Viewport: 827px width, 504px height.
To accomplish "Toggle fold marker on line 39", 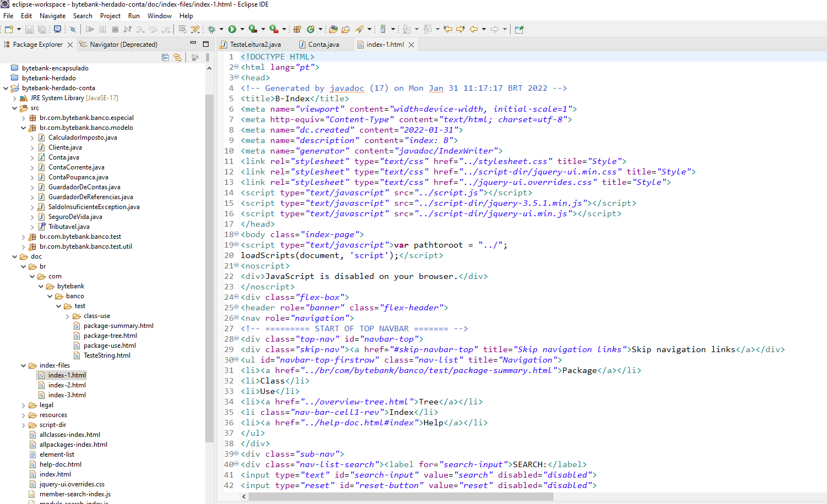I will 237,454.
